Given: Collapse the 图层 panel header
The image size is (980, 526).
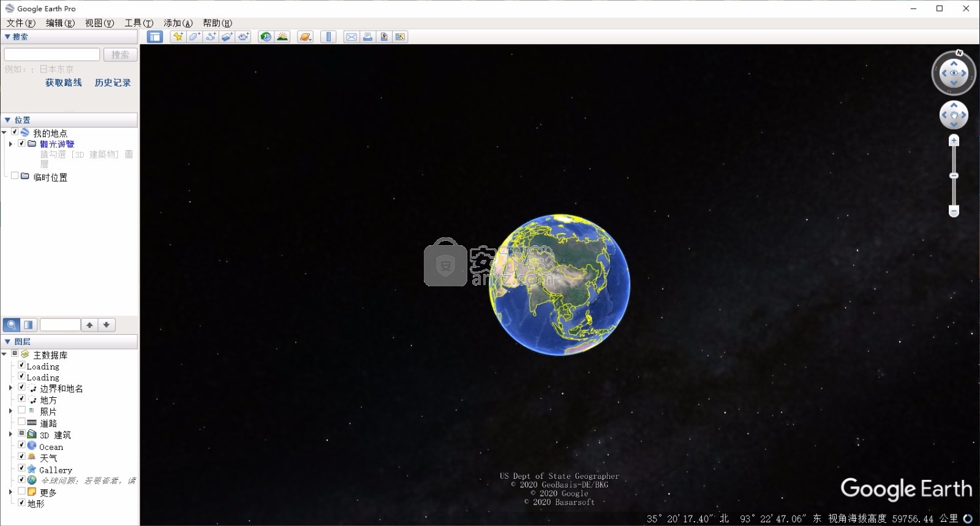Looking at the screenshot, I should coord(69,341).
